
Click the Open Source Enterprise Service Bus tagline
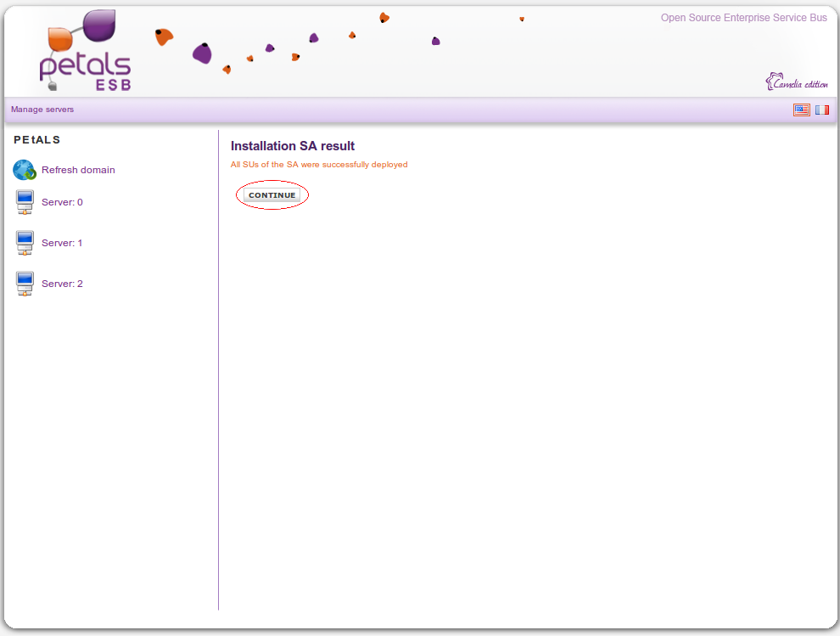[x=743, y=18]
